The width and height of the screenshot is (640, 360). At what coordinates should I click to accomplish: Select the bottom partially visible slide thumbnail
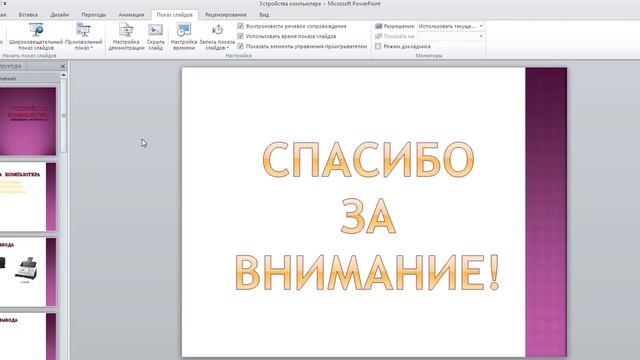click(28, 337)
